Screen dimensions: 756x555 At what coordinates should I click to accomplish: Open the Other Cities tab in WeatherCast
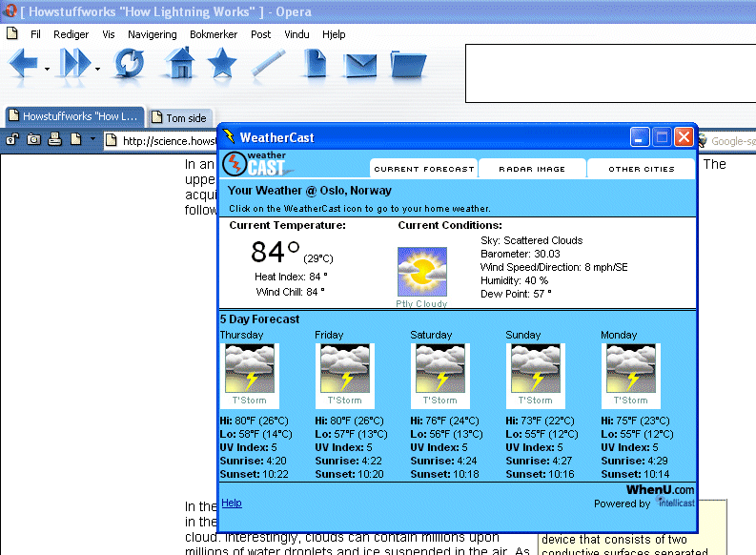click(x=642, y=168)
